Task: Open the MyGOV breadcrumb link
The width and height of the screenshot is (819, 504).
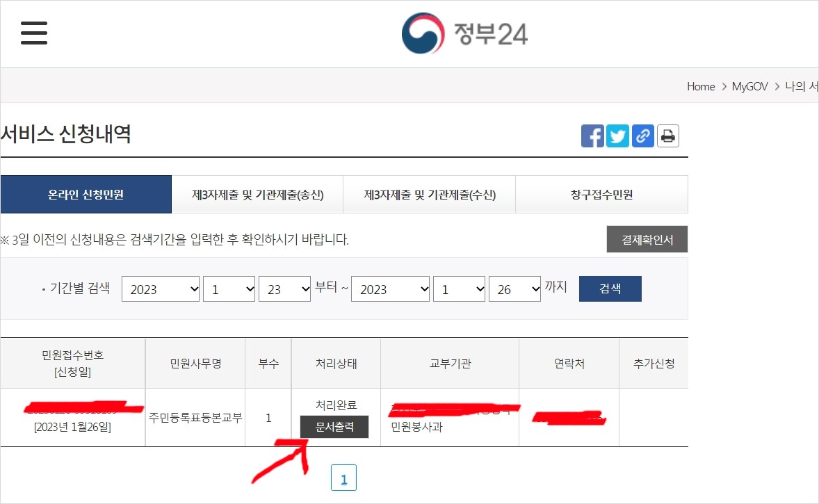Action: pos(749,86)
